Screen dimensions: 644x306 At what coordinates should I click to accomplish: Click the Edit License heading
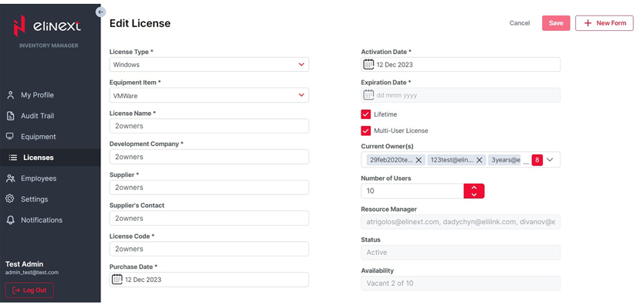140,23
